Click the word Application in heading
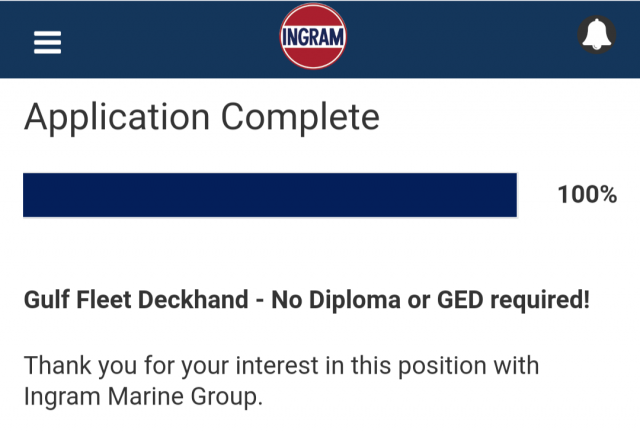 [117, 117]
